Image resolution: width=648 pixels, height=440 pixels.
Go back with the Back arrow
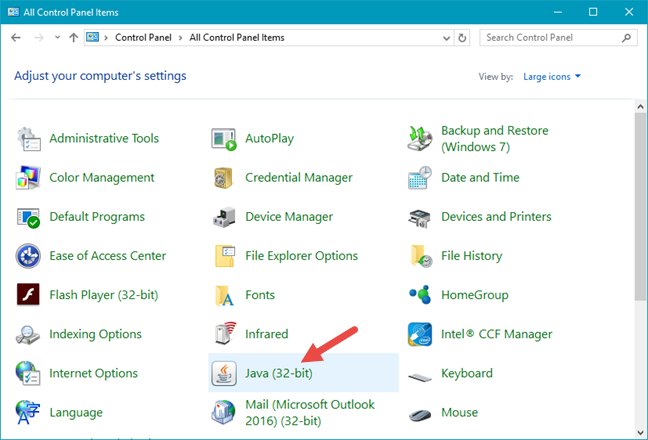[16, 38]
